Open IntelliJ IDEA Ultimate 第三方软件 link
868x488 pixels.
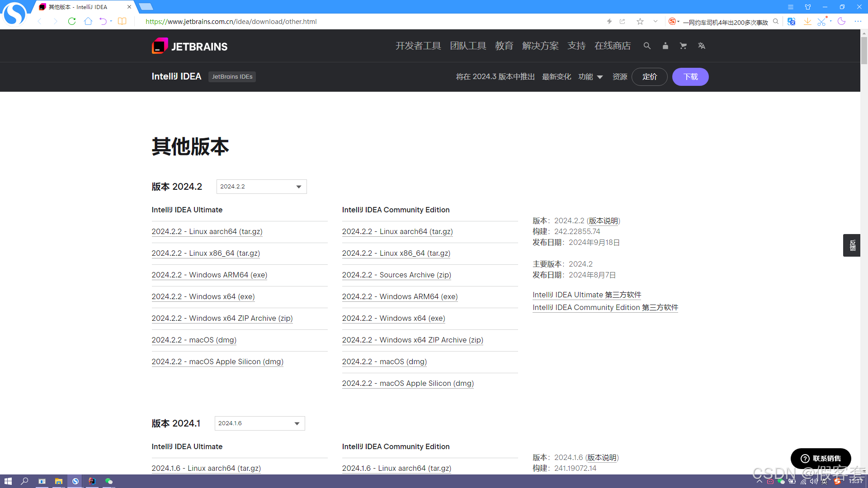(587, 295)
